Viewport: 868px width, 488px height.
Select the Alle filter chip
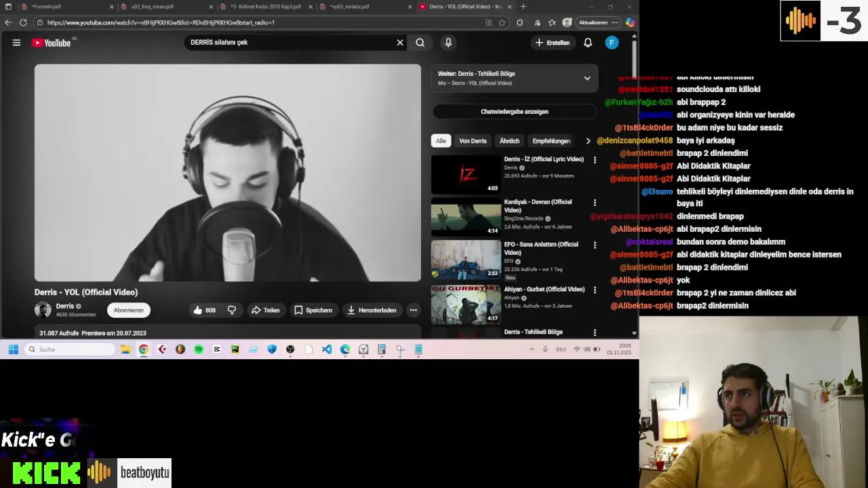pyautogui.click(x=441, y=141)
